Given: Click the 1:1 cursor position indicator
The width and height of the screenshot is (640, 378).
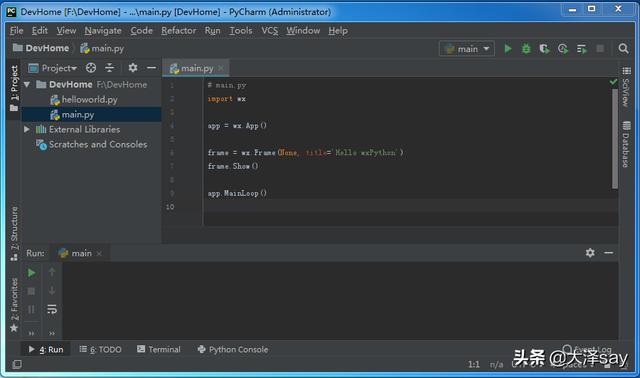Looking at the screenshot, I should pos(473,364).
